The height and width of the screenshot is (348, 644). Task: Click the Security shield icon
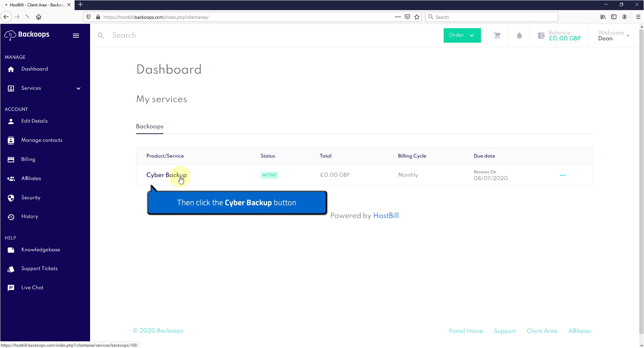[11, 198]
